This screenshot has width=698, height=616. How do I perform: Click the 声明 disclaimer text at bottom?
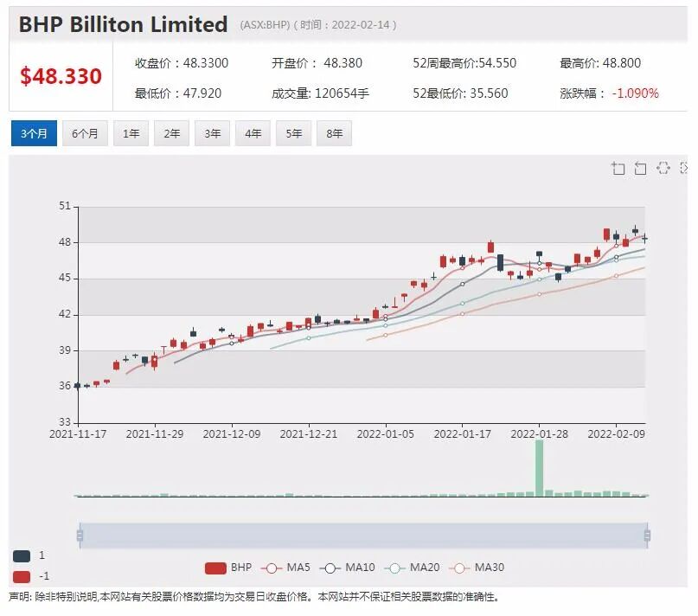253,597
